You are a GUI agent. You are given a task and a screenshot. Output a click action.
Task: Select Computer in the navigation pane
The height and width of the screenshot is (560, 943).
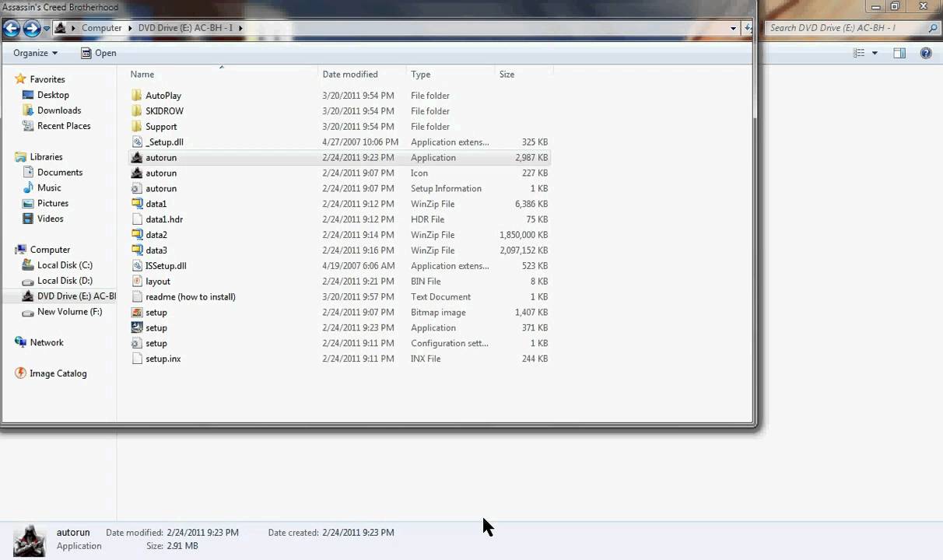(x=50, y=250)
